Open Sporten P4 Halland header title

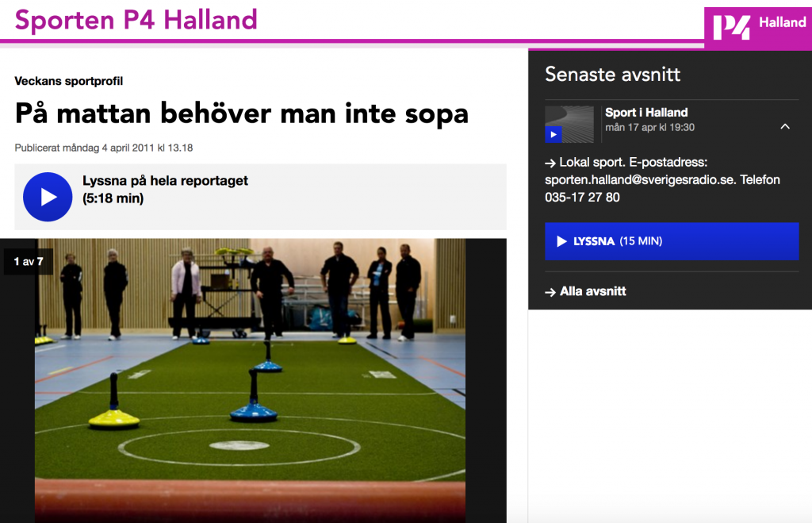coord(136,20)
